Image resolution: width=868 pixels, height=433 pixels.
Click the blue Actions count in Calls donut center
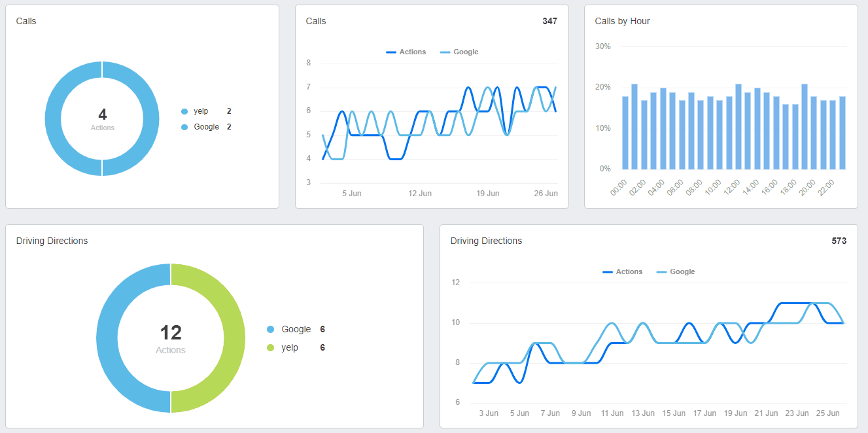click(101, 115)
